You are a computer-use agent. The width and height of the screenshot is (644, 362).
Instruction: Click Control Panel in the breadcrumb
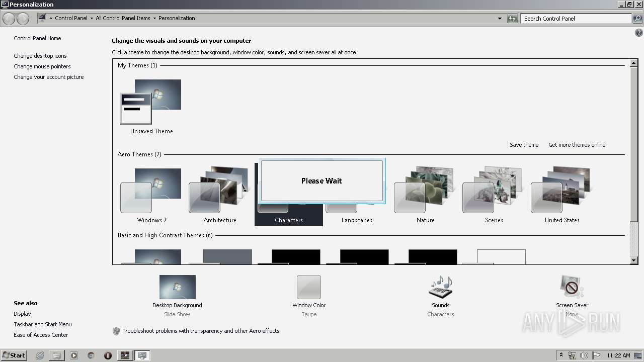(71, 18)
